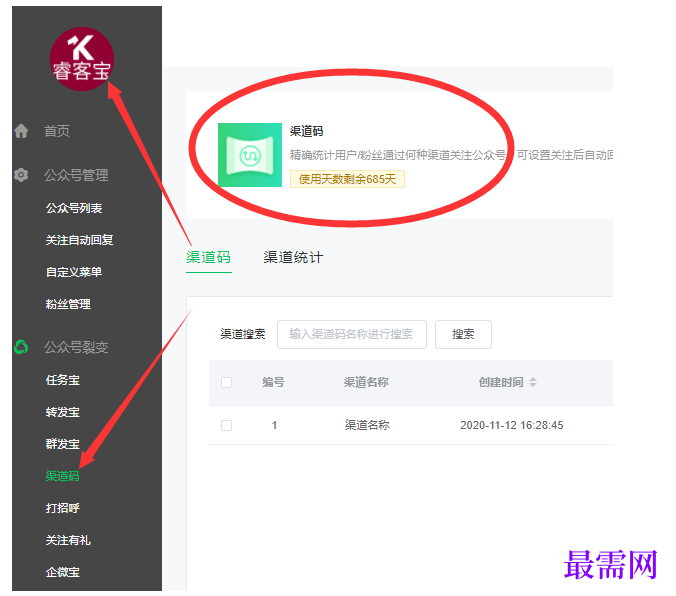Check the box for row 1
The height and width of the screenshot is (596, 676).
click(226, 425)
